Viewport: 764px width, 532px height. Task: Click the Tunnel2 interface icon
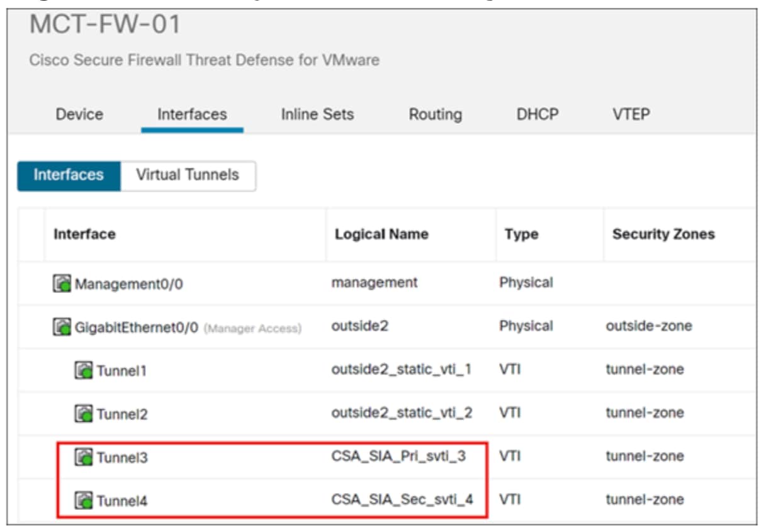tap(83, 414)
